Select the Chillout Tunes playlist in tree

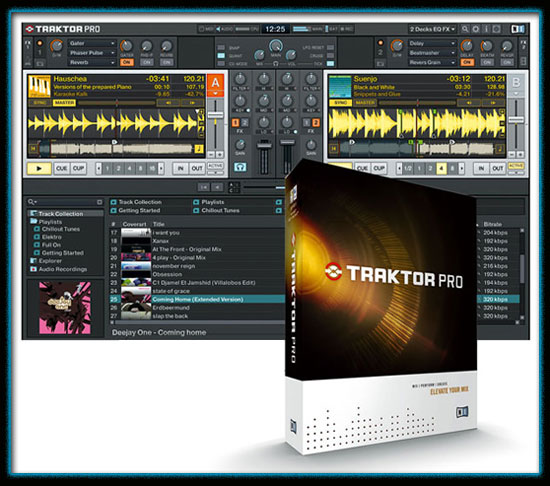point(61,229)
